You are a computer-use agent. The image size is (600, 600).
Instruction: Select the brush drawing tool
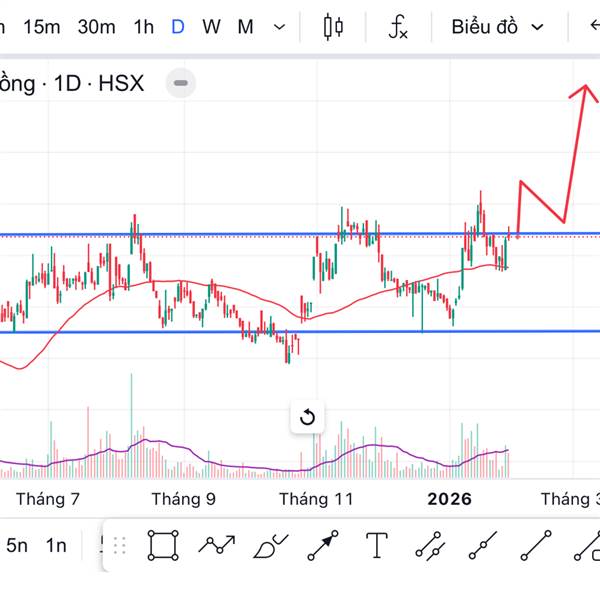(x=270, y=545)
